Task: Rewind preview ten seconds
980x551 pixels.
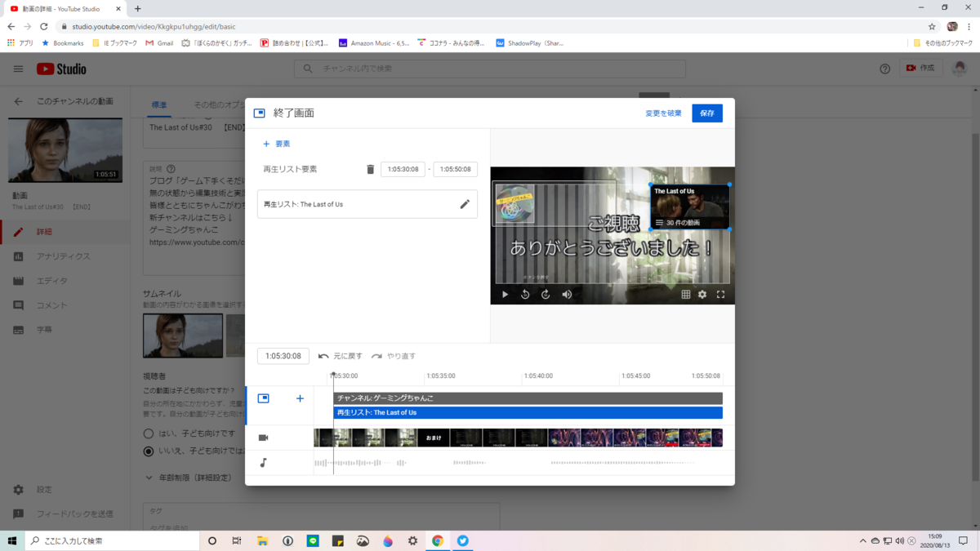Action: tap(525, 295)
